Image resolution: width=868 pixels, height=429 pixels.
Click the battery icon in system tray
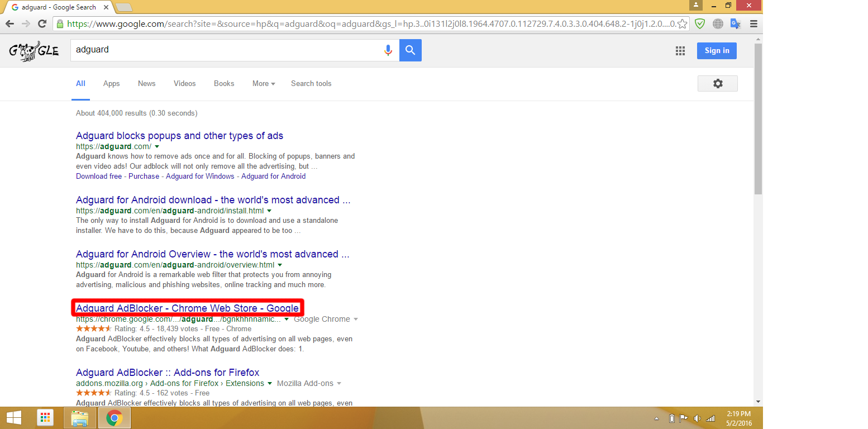(x=672, y=418)
